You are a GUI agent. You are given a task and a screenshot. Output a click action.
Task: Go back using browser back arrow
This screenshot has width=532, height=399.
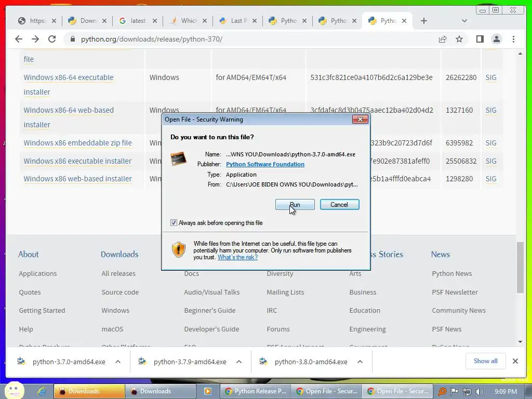click(19, 39)
